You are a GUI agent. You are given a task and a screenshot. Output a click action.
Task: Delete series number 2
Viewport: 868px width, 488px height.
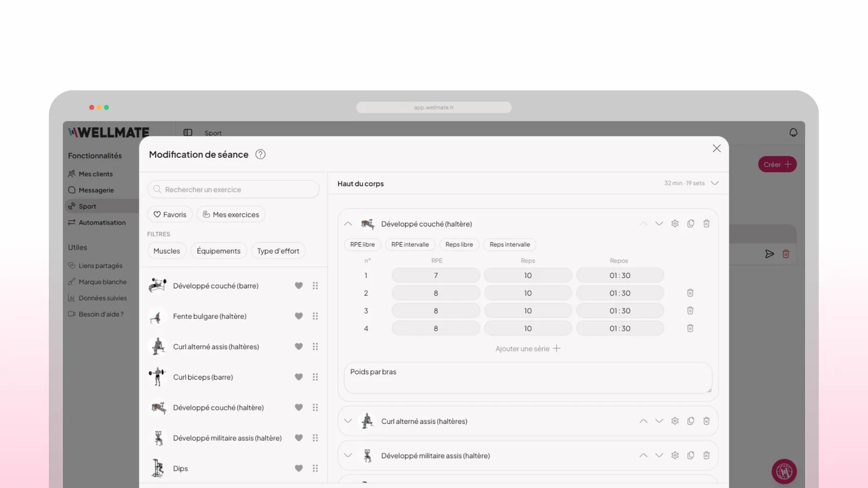click(690, 293)
